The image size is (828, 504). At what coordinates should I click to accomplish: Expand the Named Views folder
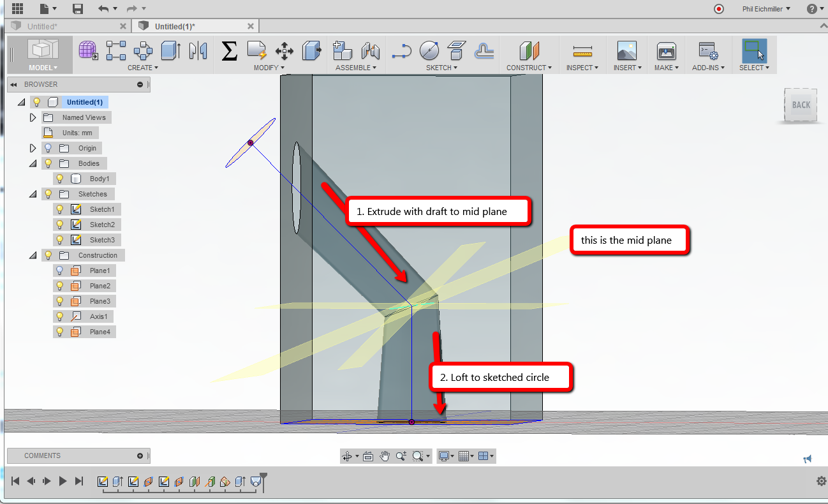coord(33,117)
